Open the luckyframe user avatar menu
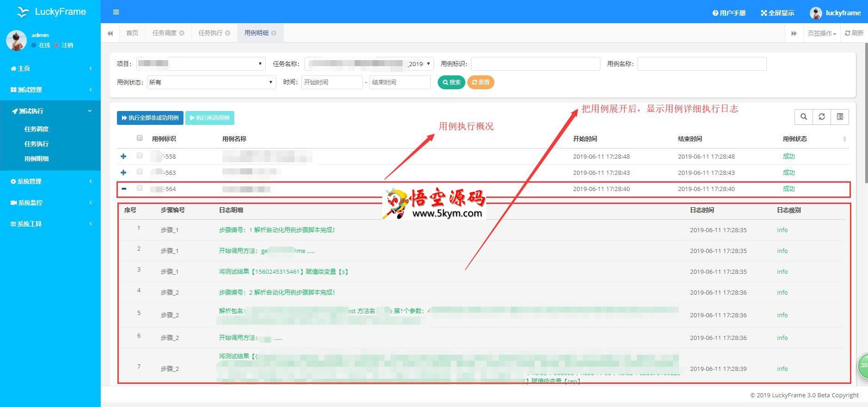This screenshot has width=868, height=407. point(835,13)
